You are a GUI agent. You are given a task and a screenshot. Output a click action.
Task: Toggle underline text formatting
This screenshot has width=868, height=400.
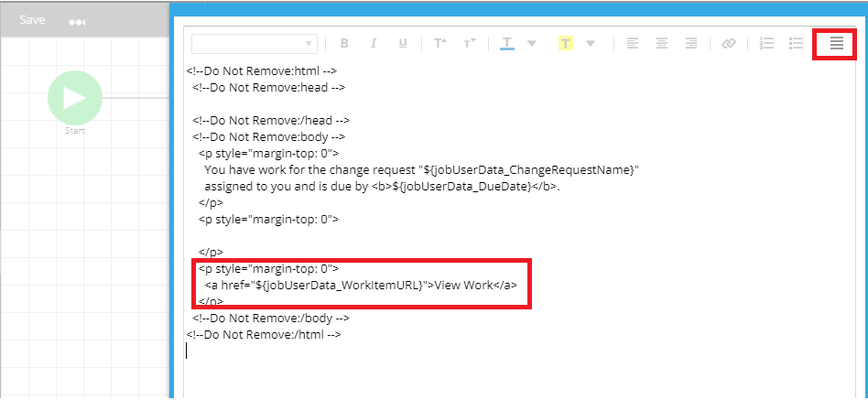[402, 43]
